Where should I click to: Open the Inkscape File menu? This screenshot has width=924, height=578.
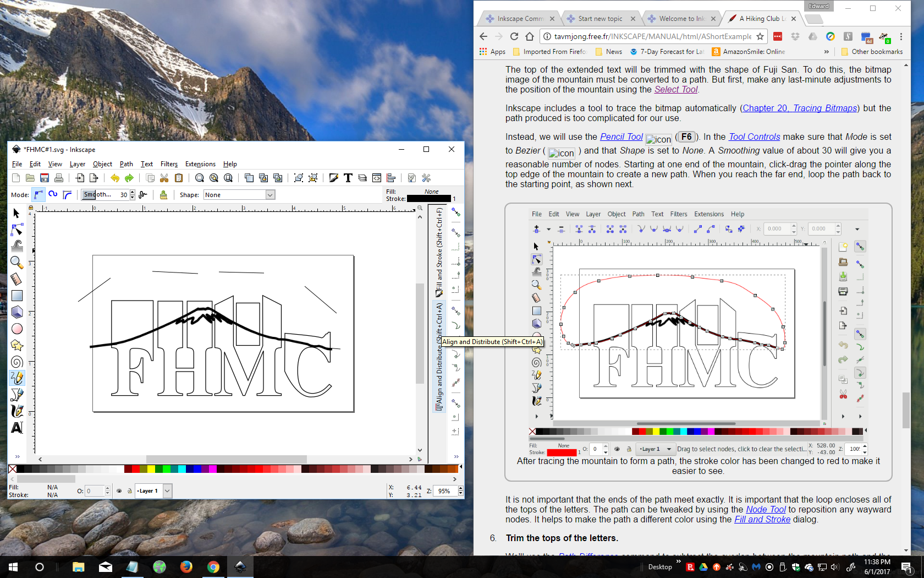[x=17, y=164]
